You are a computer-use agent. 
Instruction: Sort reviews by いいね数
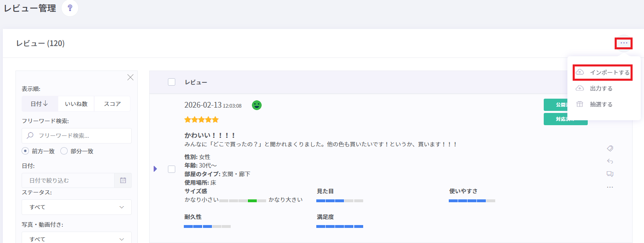[76, 104]
